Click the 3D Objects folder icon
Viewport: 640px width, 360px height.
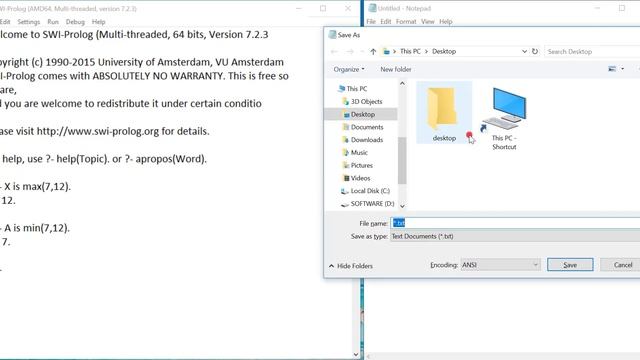[346, 101]
